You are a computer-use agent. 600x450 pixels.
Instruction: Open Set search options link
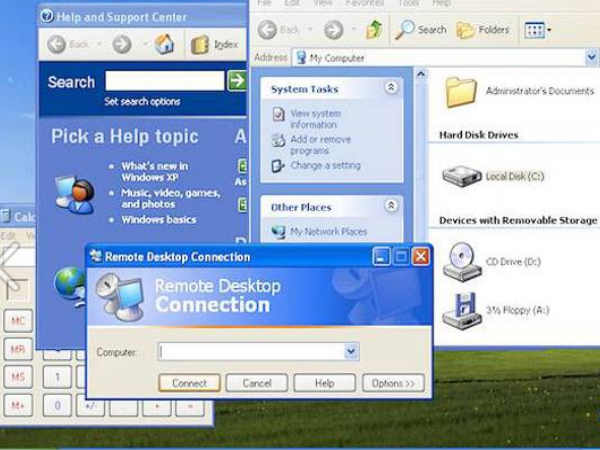click(142, 101)
